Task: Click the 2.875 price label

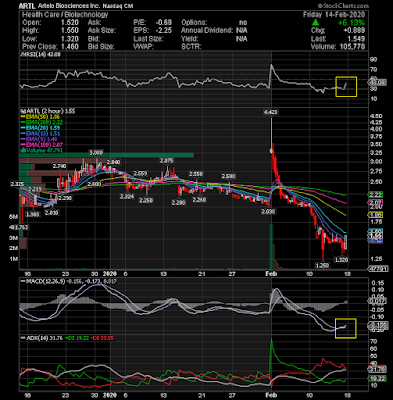Action: pyautogui.click(x=166, y=161)
